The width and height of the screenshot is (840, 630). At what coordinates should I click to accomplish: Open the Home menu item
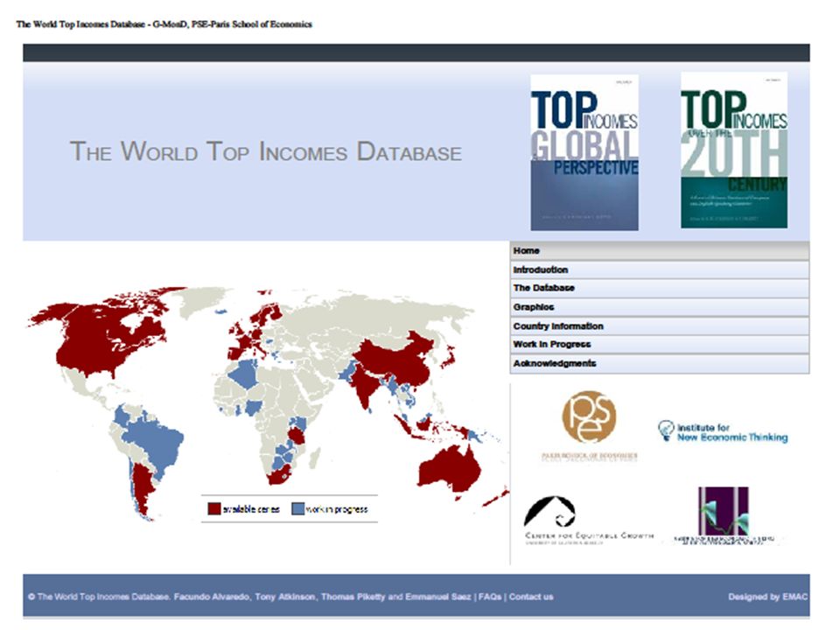click(659, 251)
